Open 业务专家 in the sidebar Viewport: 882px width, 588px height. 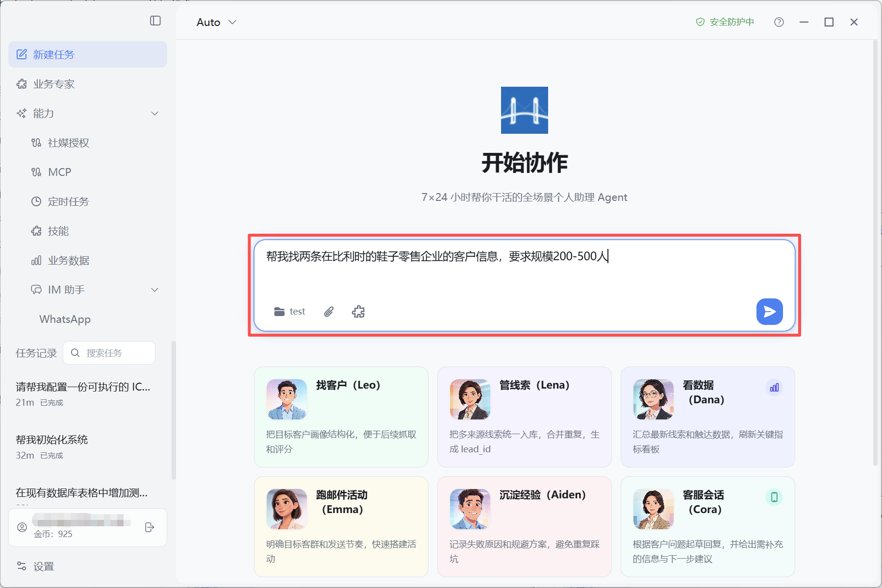(x=88, y=84)
